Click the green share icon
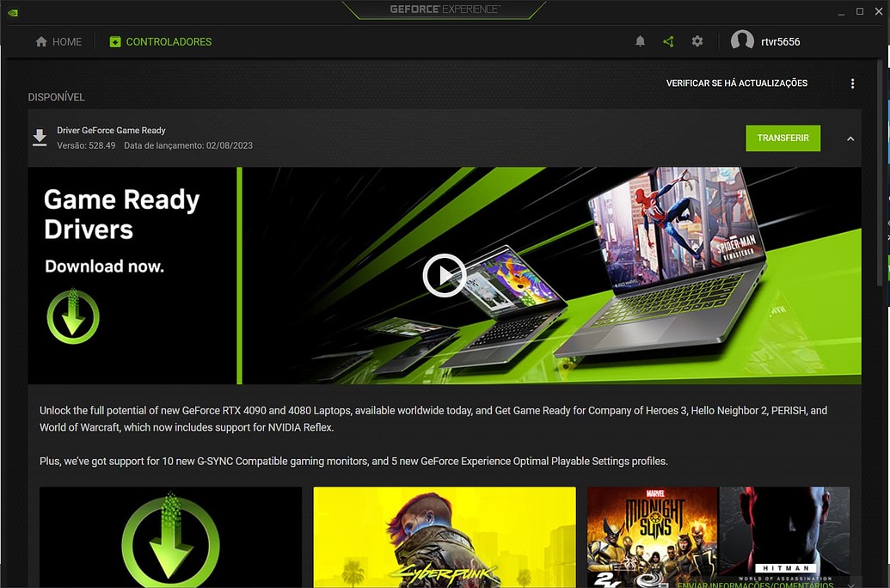 click(x=668, y=41)
